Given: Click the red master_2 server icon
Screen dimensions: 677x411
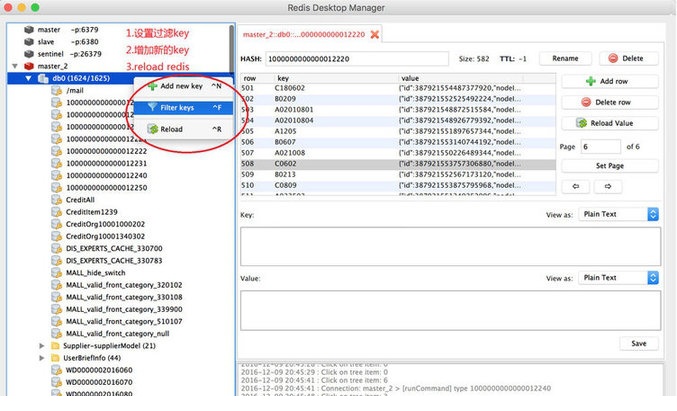Looking at the screenshot, I should tap(29, 66).
